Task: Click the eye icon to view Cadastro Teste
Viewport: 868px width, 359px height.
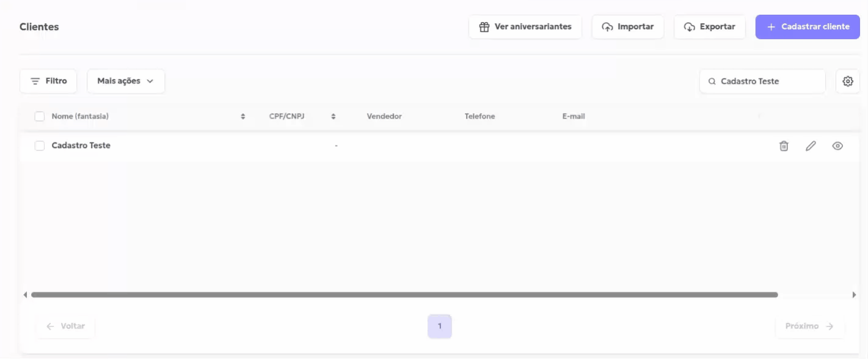Action: (x=837, y=146)
